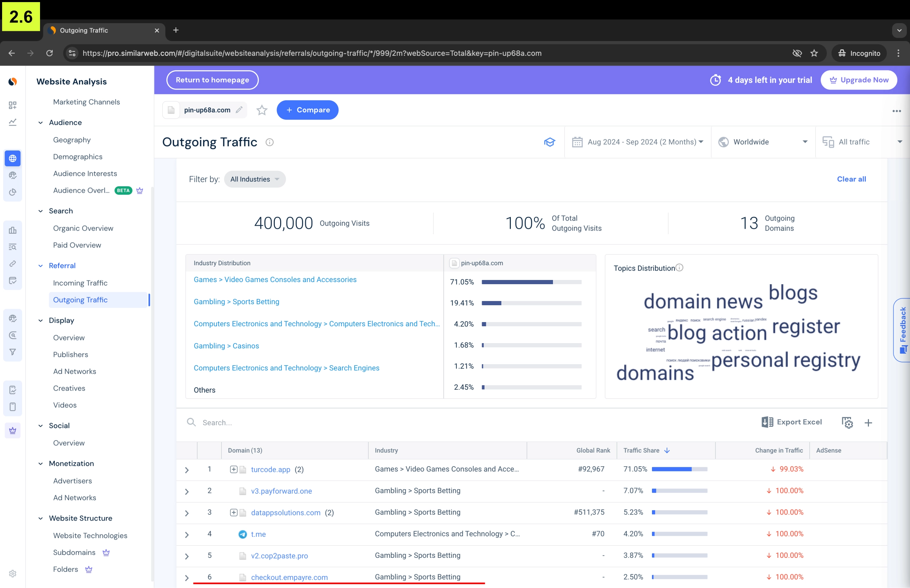Click the plus icon beside column settings
The height and width of the screenshot is (588, 910).
coord(868,423)
